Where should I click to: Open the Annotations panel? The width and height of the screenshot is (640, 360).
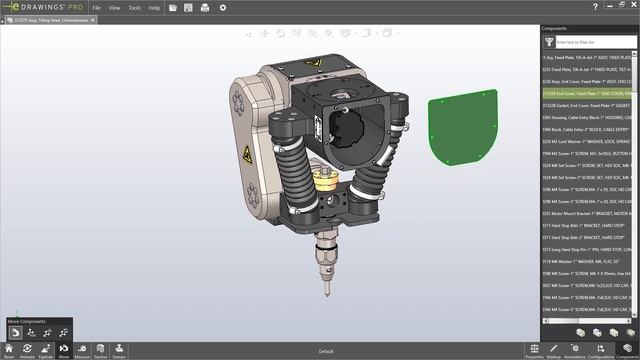click(575, 351)
